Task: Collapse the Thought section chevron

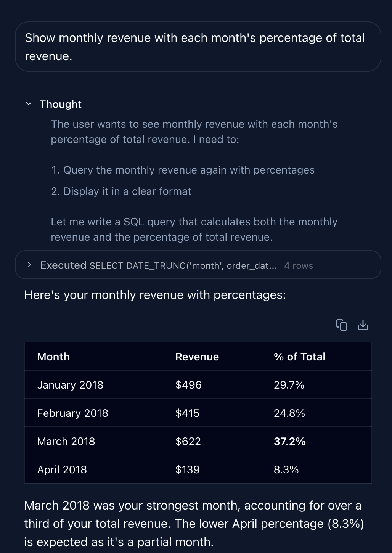Action: [29, 104]
